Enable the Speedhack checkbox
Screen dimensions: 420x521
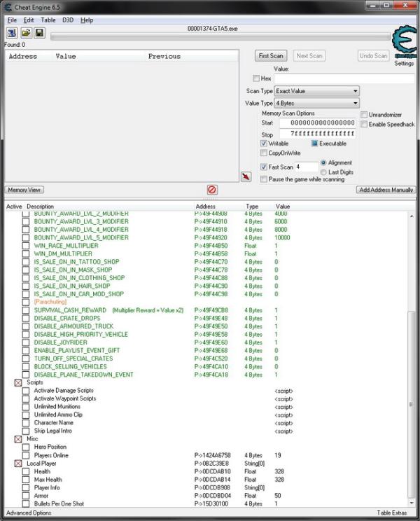[364, 124]
